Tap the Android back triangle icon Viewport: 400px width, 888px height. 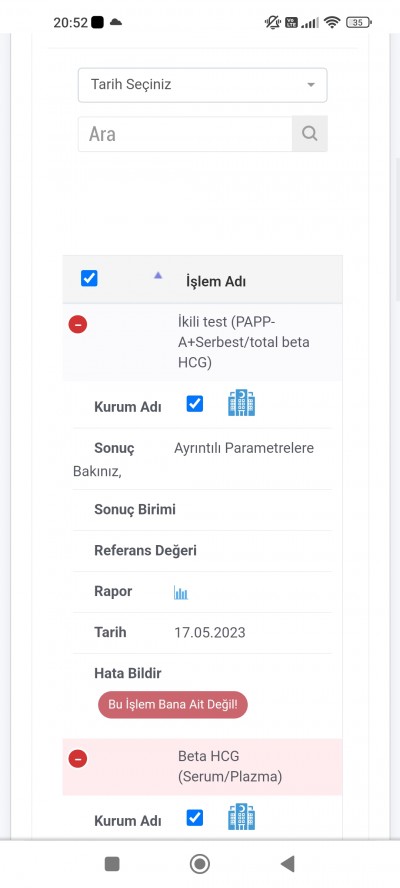point(288,864)
